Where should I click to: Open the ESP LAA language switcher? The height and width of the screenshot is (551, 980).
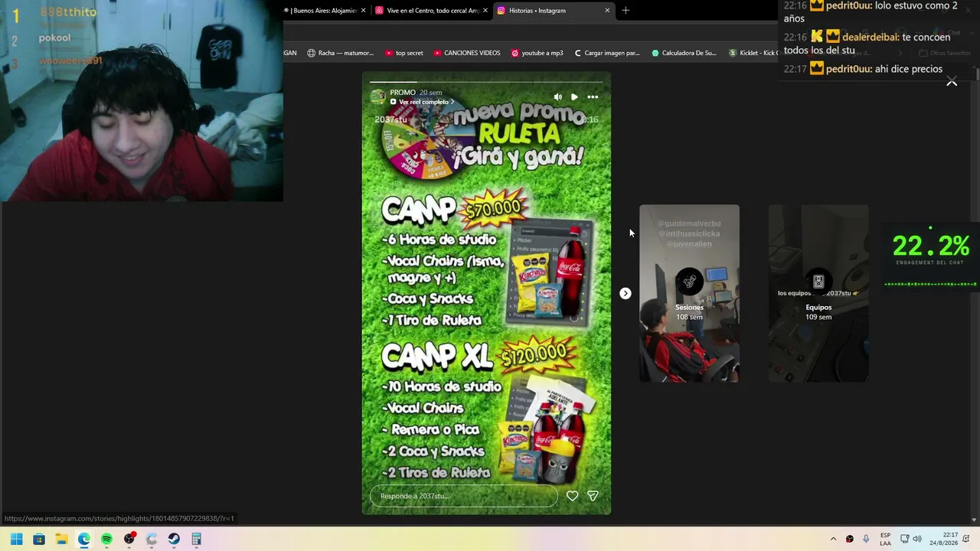tap(885, 539)
